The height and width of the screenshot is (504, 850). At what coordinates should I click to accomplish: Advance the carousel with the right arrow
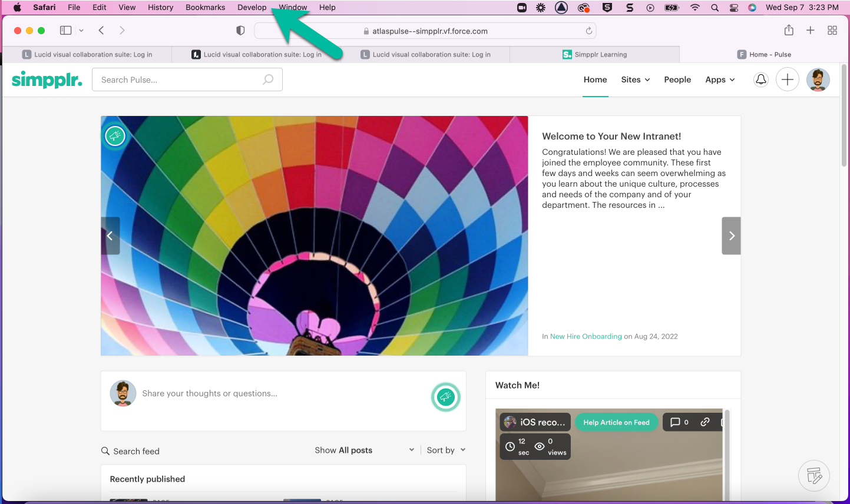click(731, 236)
